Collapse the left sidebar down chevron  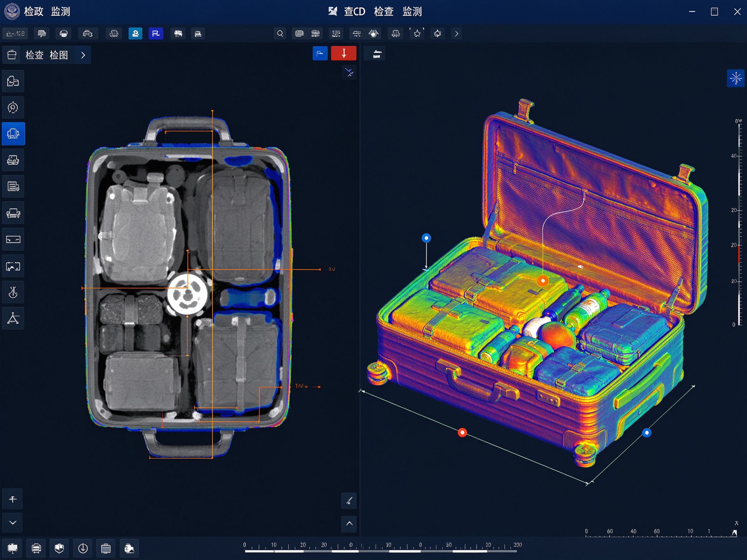click(13, 522)
